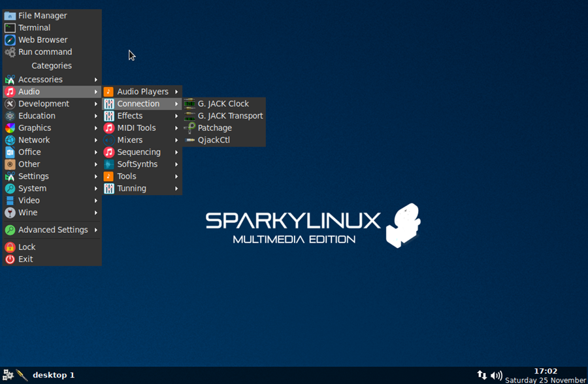Click the desktop 1 workspace label
This screenshot has height=384, width=588.
(x=54, y=375)
